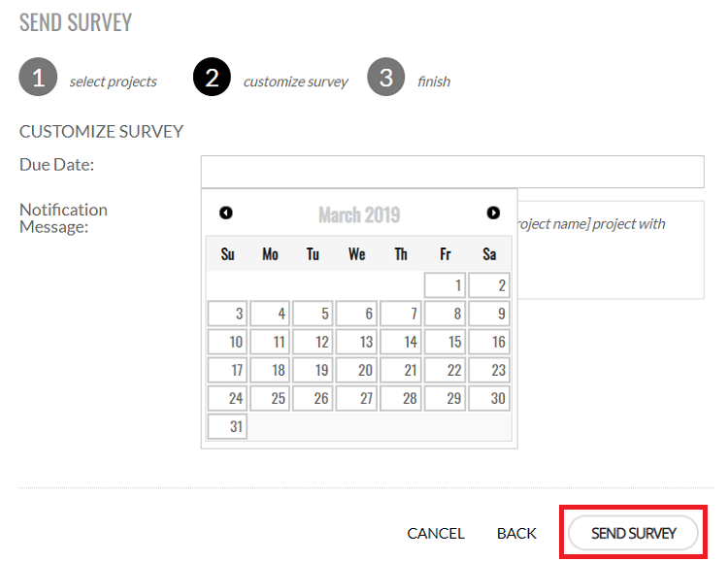The width and height of the screenshot is (728, 562).
Task: Go to next month in calendar
Action: 493,214
